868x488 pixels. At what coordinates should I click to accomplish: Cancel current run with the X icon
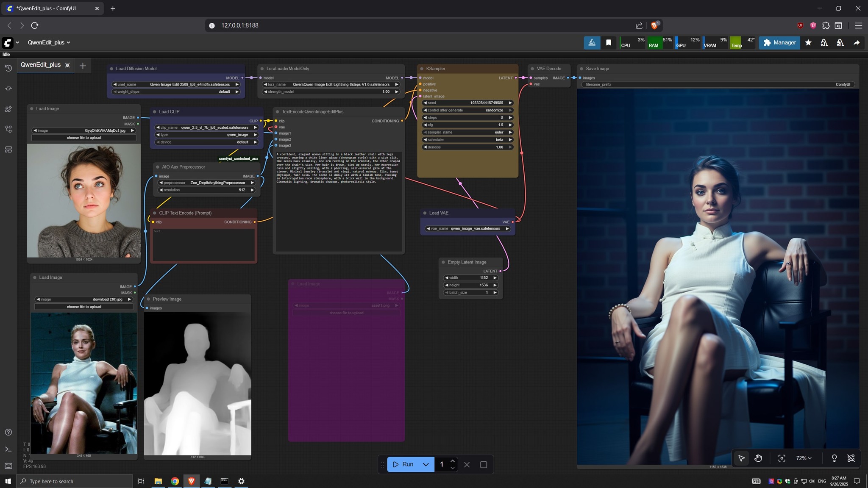[x=467, y=465]
